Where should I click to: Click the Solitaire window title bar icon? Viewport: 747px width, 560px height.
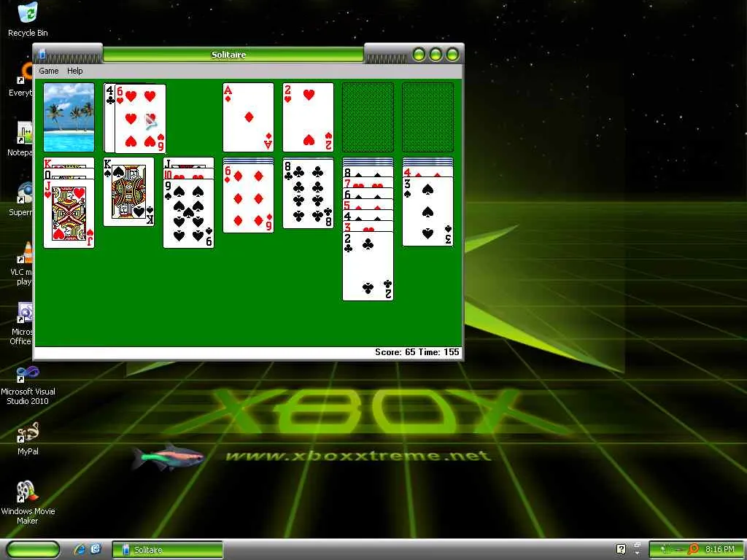pos(42,53)
